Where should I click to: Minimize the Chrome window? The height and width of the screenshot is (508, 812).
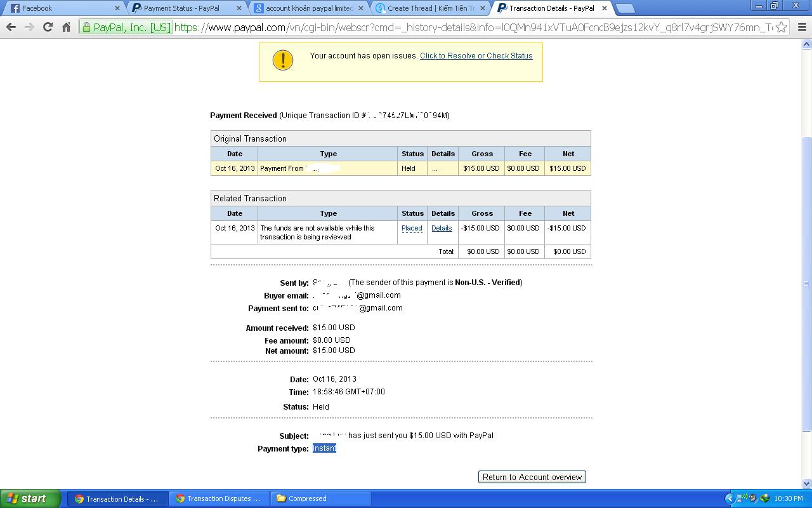coord(759,6)
